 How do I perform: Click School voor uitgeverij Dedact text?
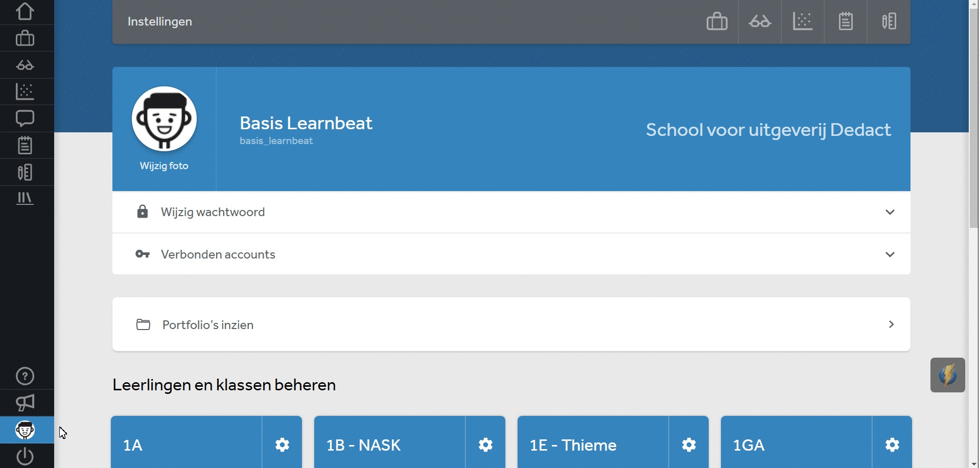[768, 130]
